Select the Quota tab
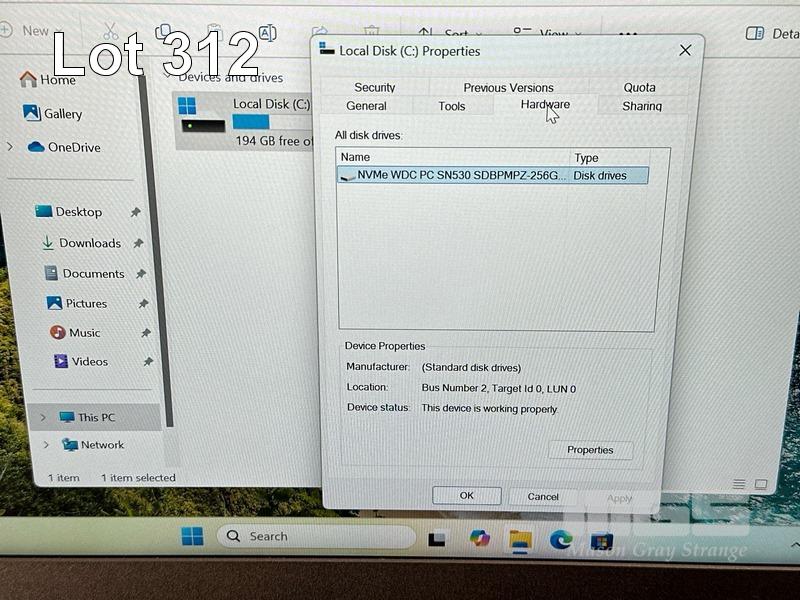This screenshot has height=600, width=800. (x=640, y=88)
